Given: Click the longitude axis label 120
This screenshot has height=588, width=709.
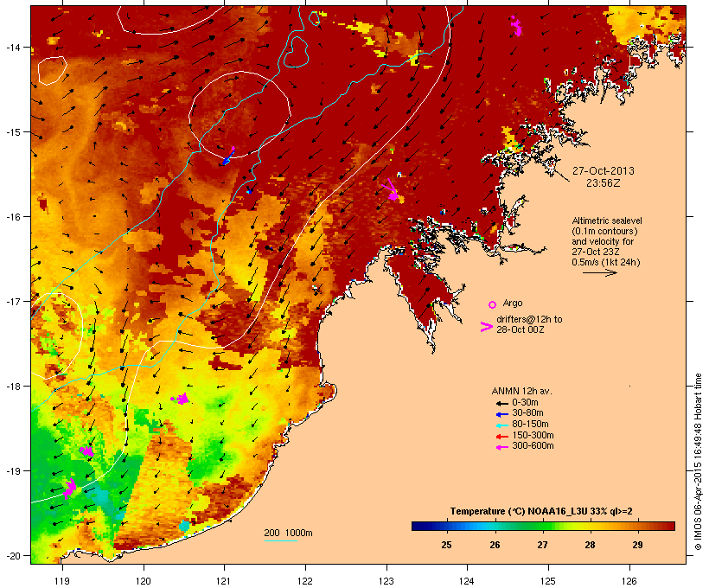Looking at the screenshot, I should (144, 581).
